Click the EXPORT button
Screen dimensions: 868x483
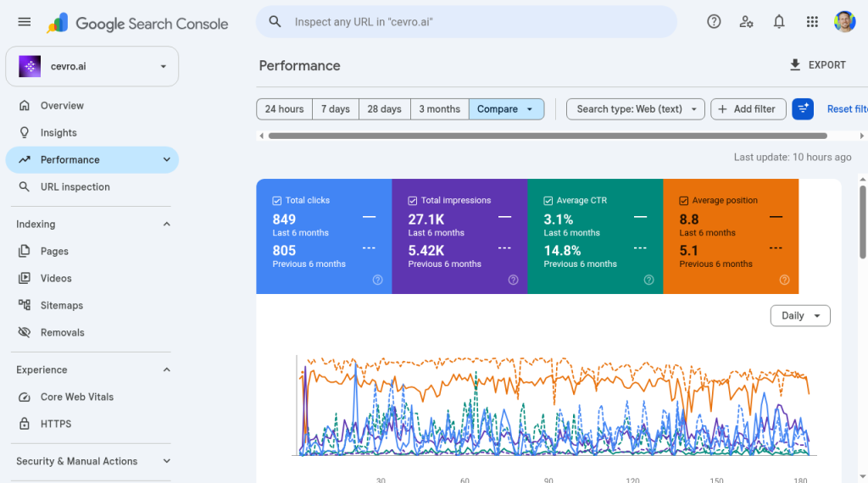pos(818,64)
